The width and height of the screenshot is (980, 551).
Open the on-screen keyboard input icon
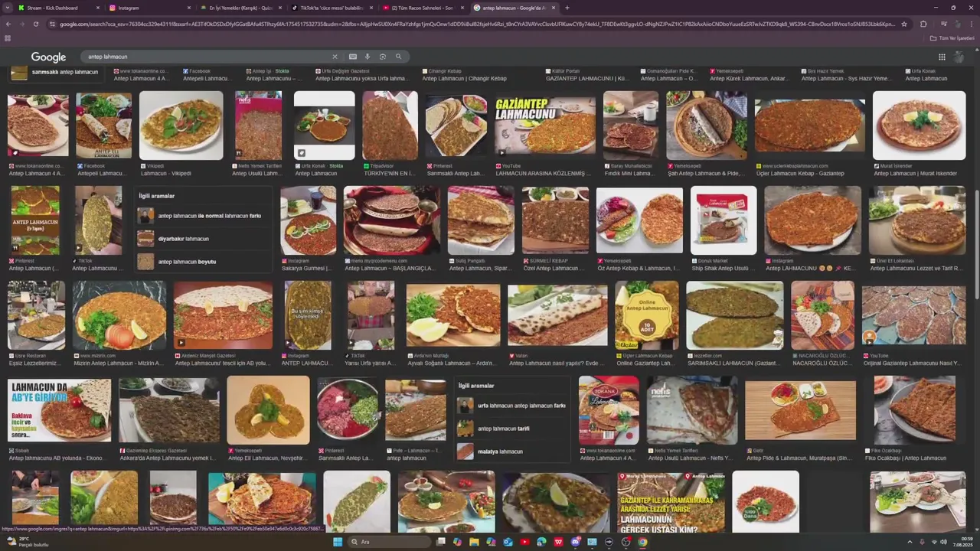click(x=352, y=57)
